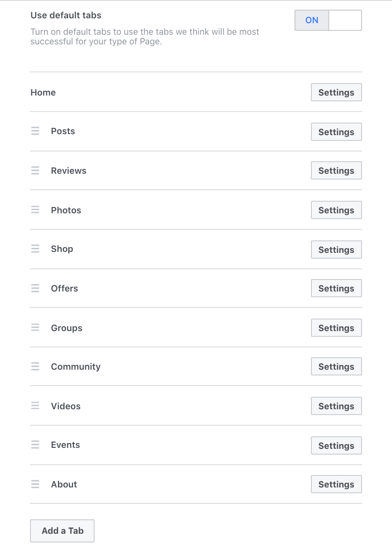Click the reorder handle next to Reviews

[x=35, y=171]
